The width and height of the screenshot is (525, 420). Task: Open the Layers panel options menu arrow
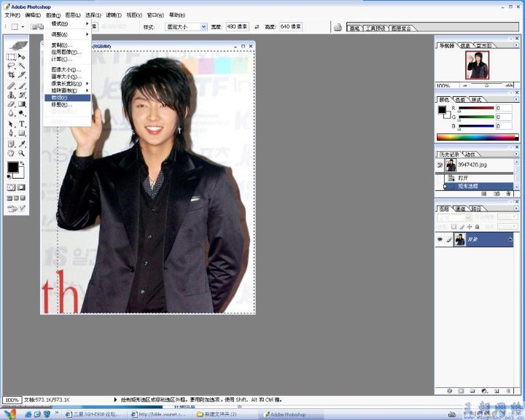(x=516, y=209)
